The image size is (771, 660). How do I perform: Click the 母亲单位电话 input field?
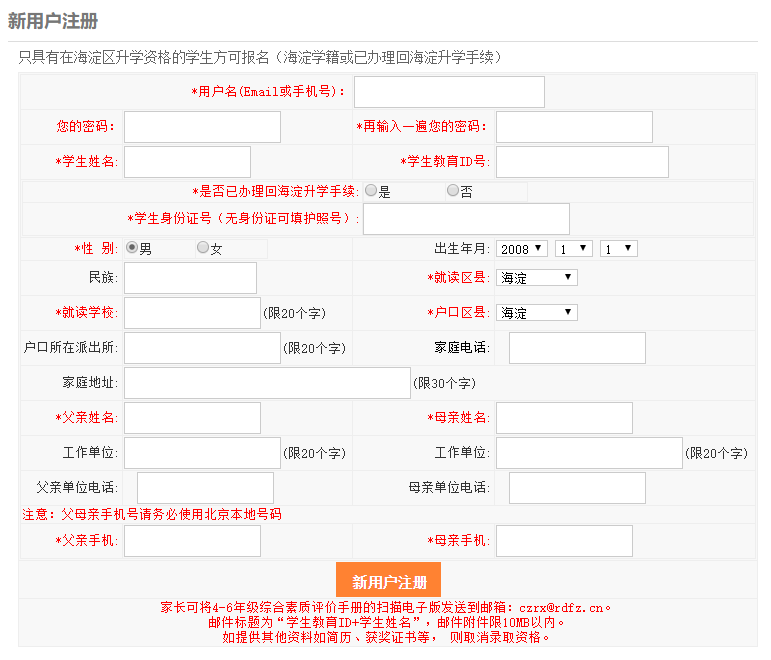tap(577, 488)
